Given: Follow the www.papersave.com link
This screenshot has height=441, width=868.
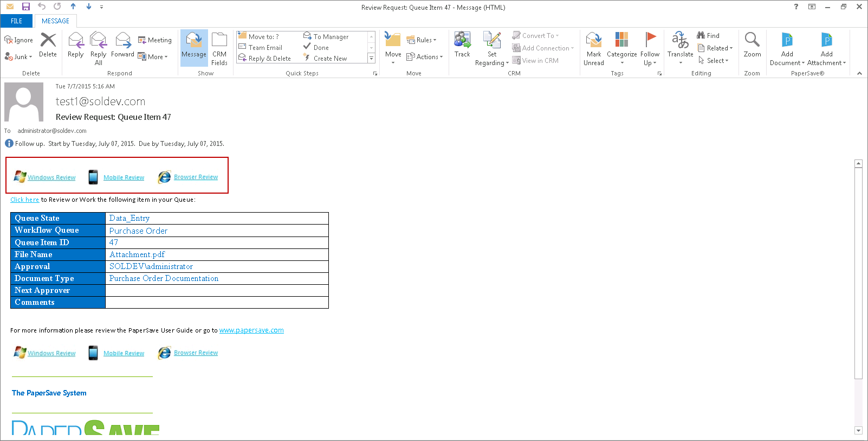Looking at the screenshot, I should pyautogui.click(x=251, y=330).
